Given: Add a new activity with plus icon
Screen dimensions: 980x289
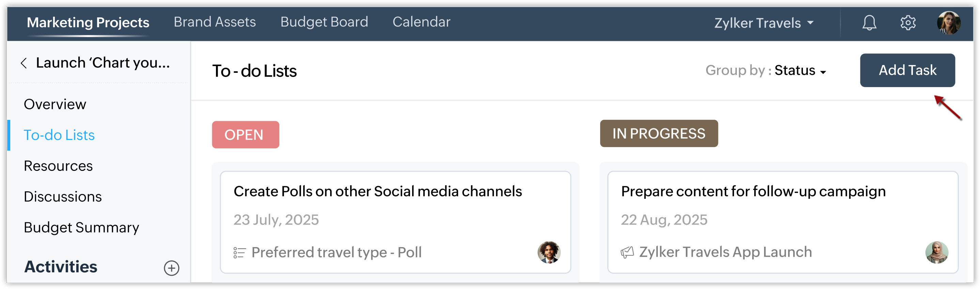Looking at the screenshot, I should point(171,268).
